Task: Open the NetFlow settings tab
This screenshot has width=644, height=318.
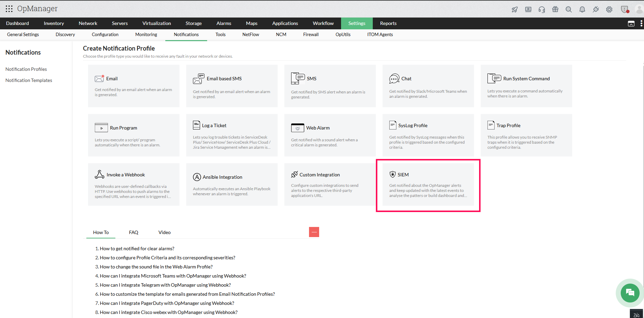Action: pyautogui.click(x=251, y=34)
